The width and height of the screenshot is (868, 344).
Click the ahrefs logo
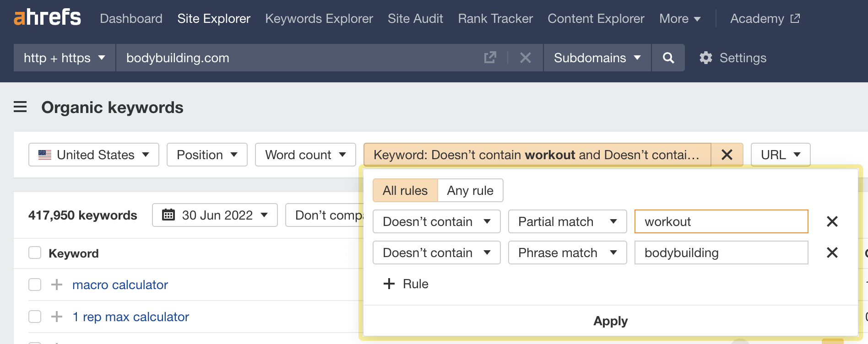48,18
